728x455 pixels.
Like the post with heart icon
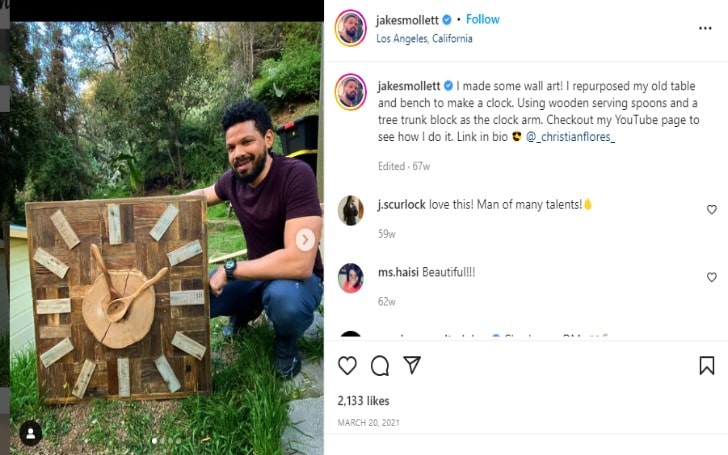point(347,366)
